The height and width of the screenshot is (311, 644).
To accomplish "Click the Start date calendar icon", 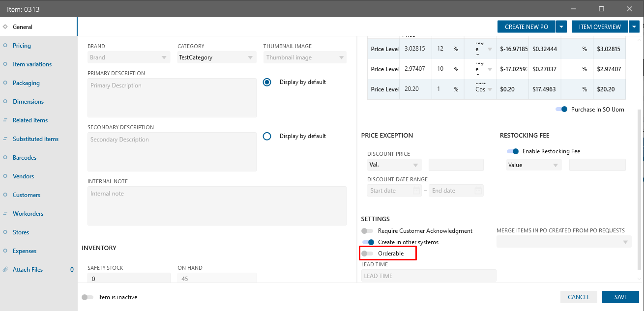I will click(416, 191).
